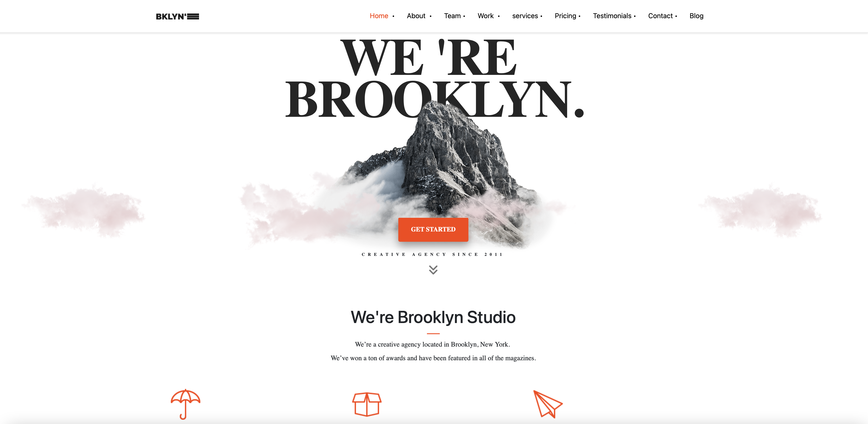The width and height of the screenshot is (868, 424).
Task: Click the Contact nav link
Action: [660, 16]
